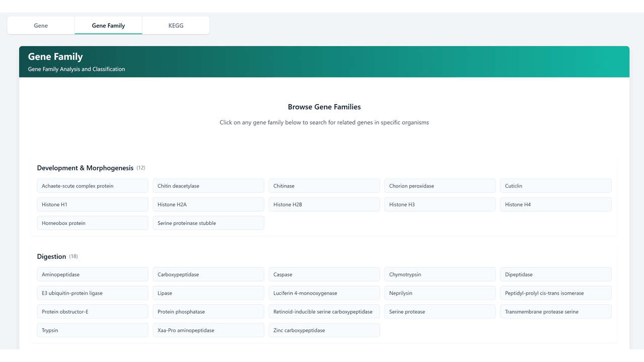
Task: Switch to the Gene tab
Action: pyautogui.click(x=41, y=26)
